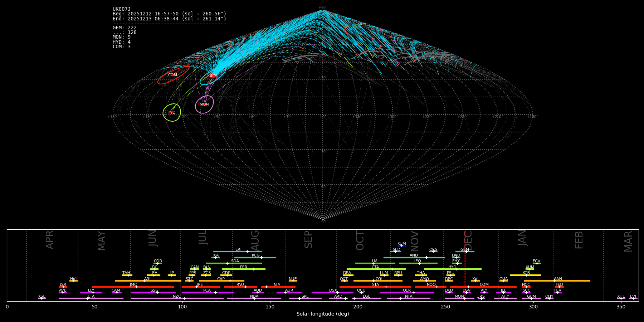644x322 pixels.
Task: Click the XCB shower bar in timeline
Action: click(525, 275)
